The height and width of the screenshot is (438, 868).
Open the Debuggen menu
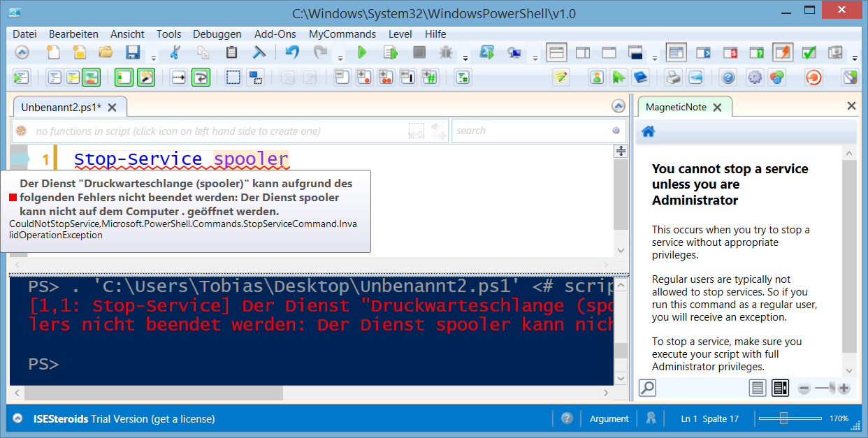(217, 34)
